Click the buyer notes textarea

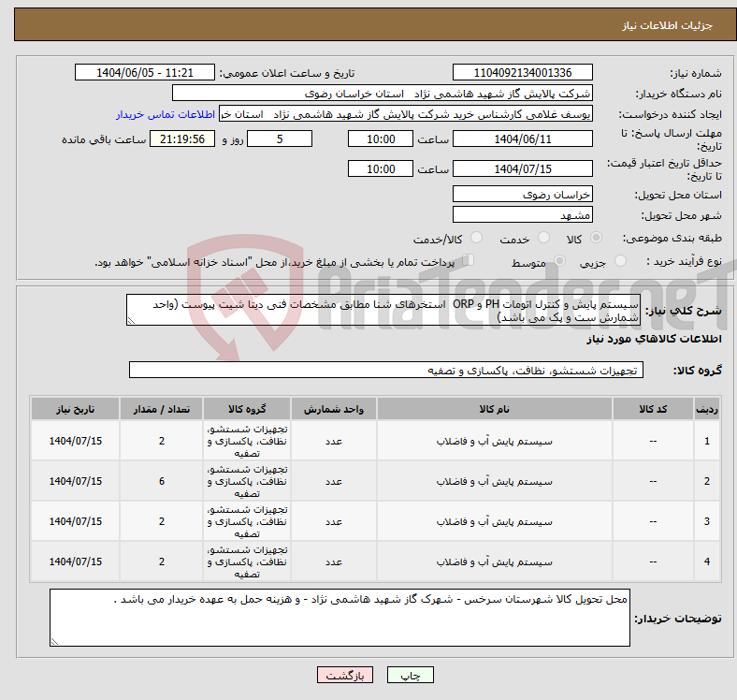click(340, 618)
